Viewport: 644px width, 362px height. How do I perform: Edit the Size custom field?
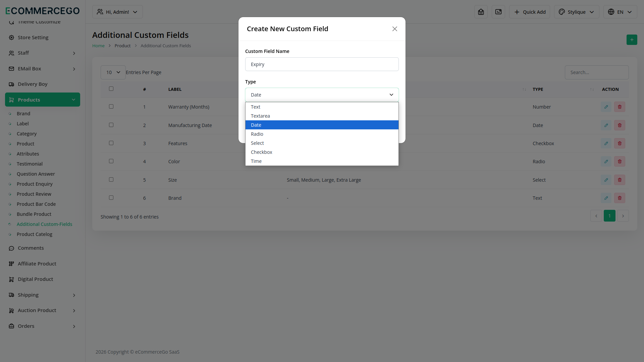(x=606, y=180)
